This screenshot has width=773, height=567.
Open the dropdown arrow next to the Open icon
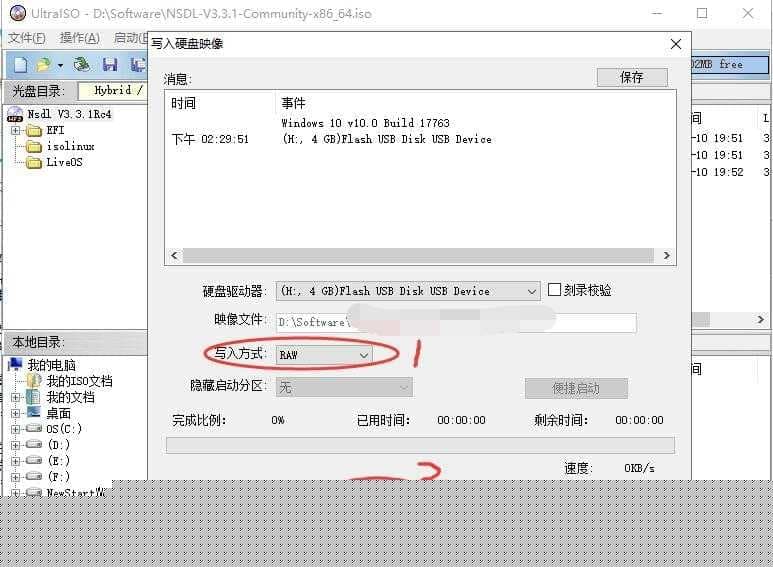(x=60, y=65)
